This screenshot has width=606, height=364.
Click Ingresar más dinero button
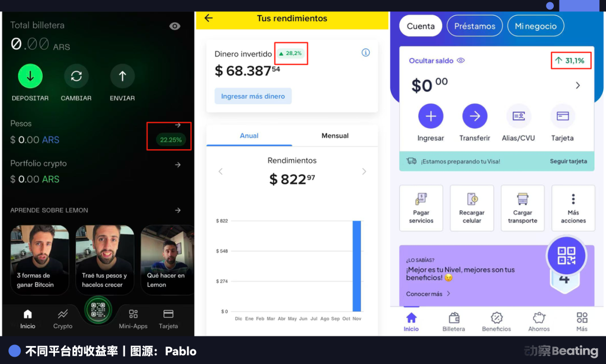pyautogui.click(x=253, y=96)
